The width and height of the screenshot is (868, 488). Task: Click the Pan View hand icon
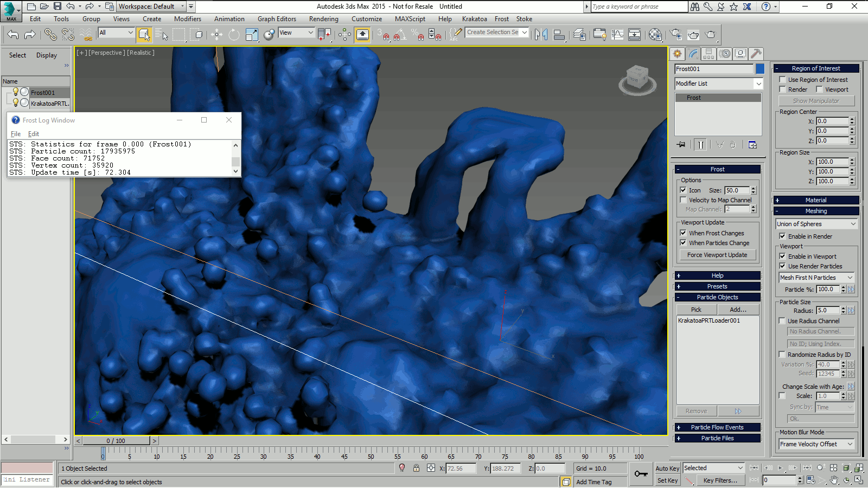click(834, 480)
